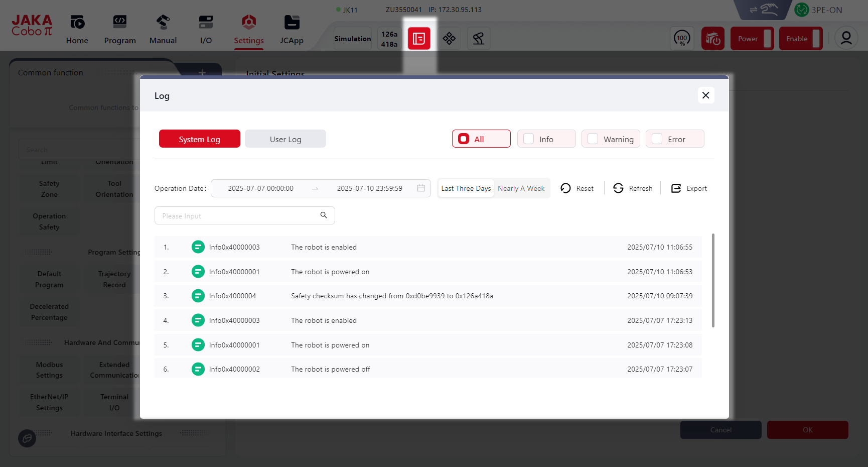Enable the Warning filter checkbox
This screenshot has width=868, height=467.
pos(593,139)
